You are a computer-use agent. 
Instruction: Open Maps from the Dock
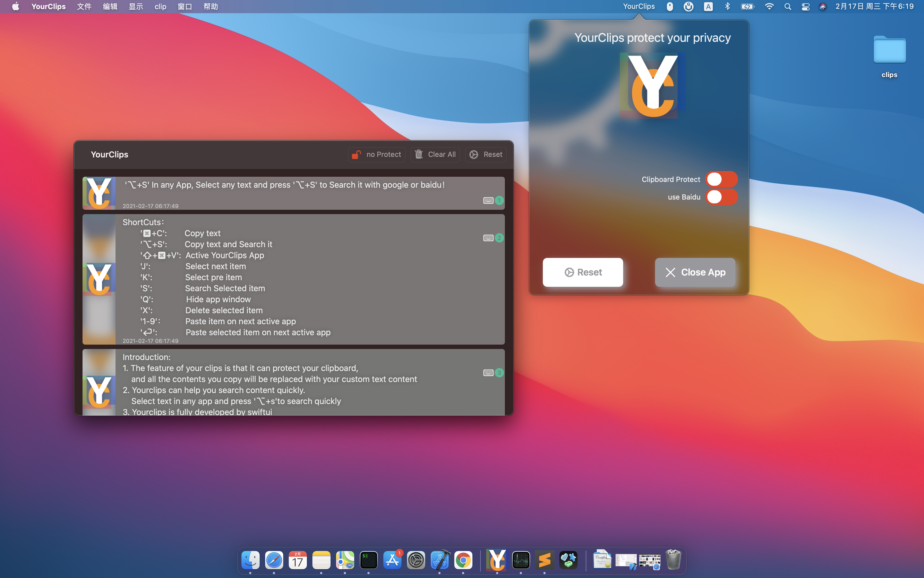coord(345,560)
